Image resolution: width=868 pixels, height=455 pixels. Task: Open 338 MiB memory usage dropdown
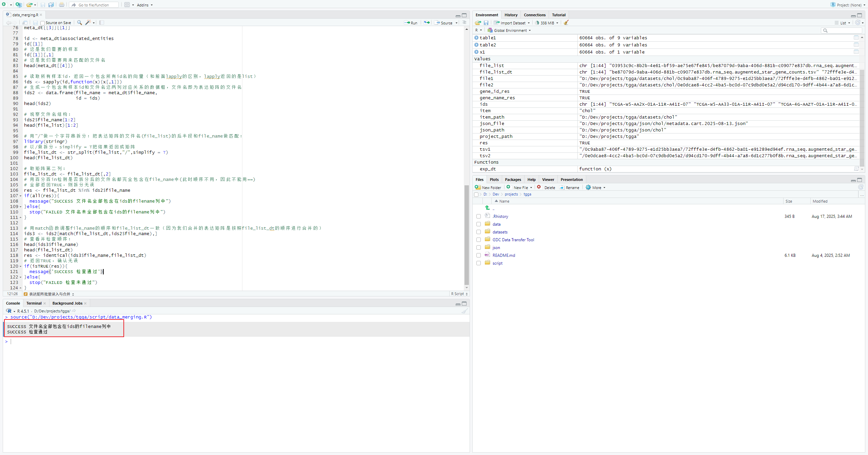point(547,23)
